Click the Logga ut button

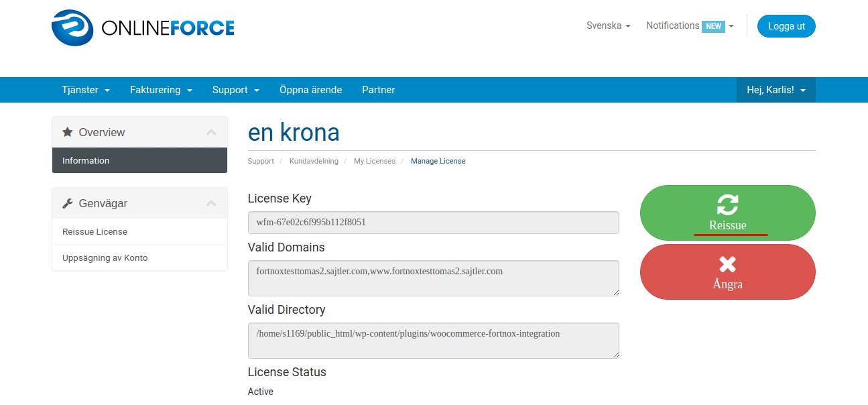(x=786, y=26)
